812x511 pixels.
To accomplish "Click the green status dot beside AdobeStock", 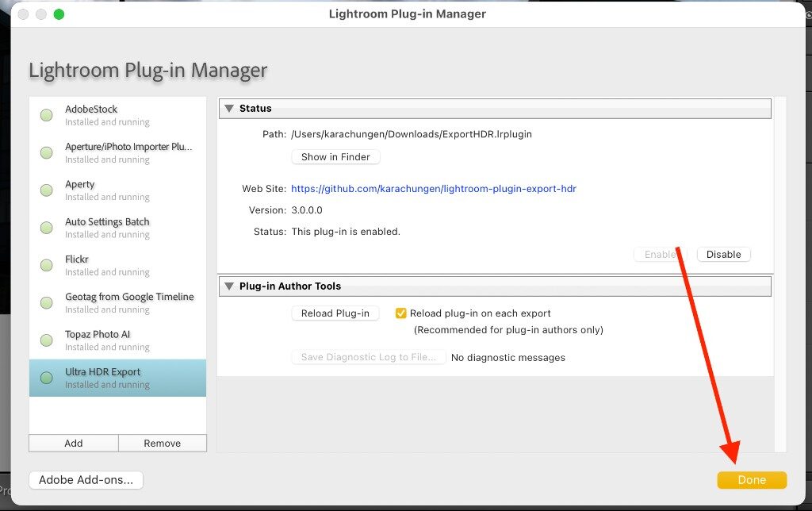I will pos(47,115).
